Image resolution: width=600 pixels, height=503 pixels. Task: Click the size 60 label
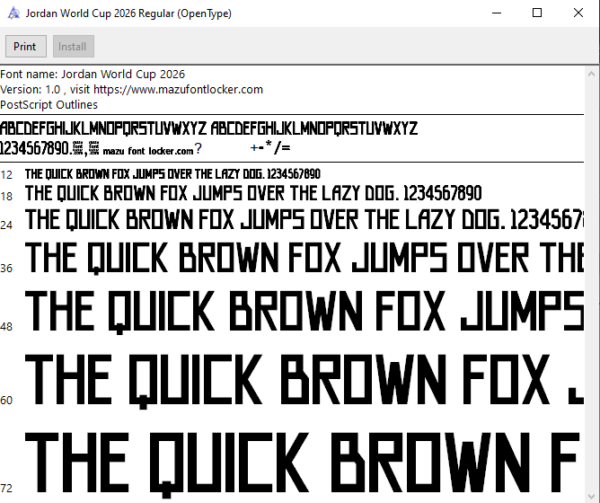click(x=7, y=400)
